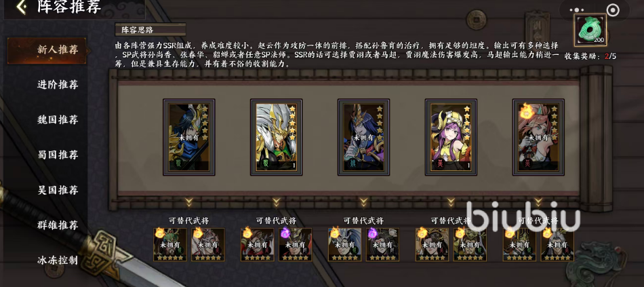Image resolution: width=644 pixels, height=287 pixels.
Task: Choose first substitute hero under leftmost 可替代武将
Action: tap(170, 245)
